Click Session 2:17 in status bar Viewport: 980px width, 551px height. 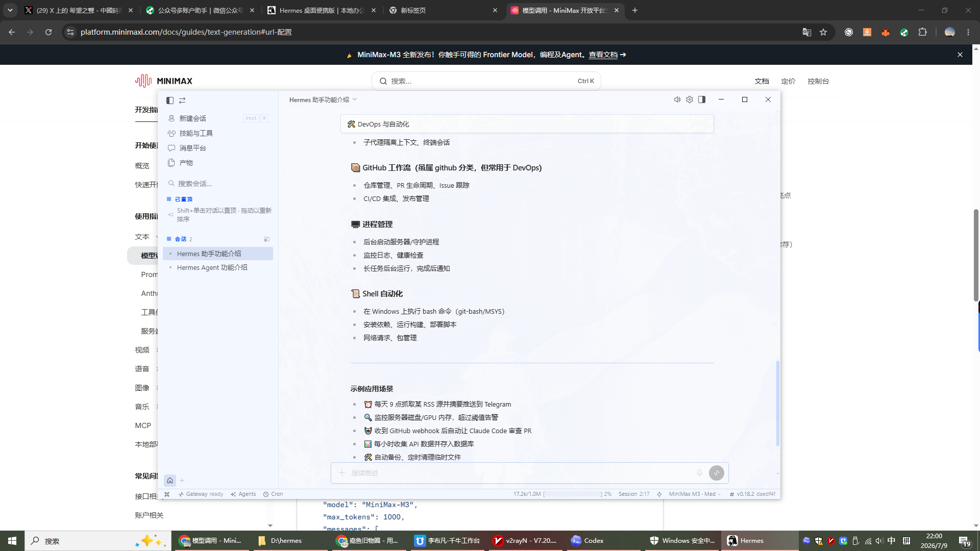[634, 494]
